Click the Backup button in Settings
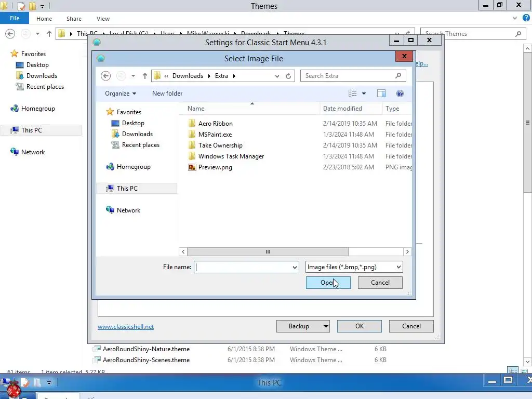Screen dimensions: 532x399 point(299,326)
